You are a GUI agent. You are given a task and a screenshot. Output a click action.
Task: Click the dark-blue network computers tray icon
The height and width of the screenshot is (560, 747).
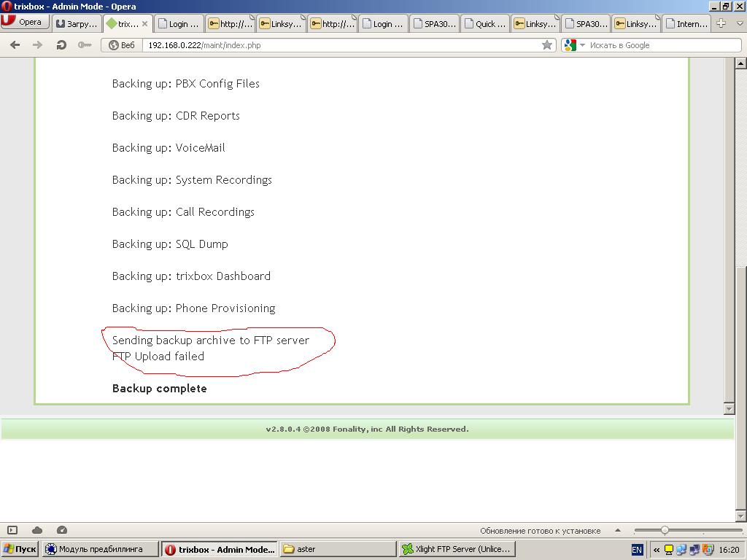point(694,550)
